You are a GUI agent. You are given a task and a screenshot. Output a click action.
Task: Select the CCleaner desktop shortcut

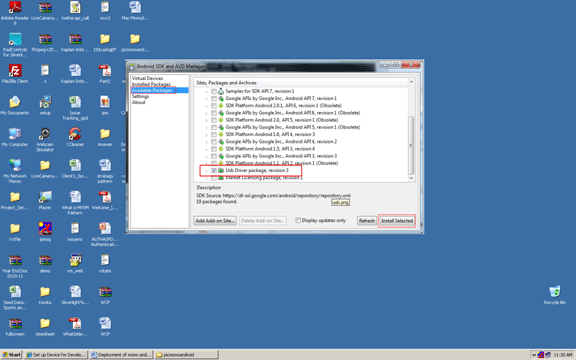pos(75,134)
